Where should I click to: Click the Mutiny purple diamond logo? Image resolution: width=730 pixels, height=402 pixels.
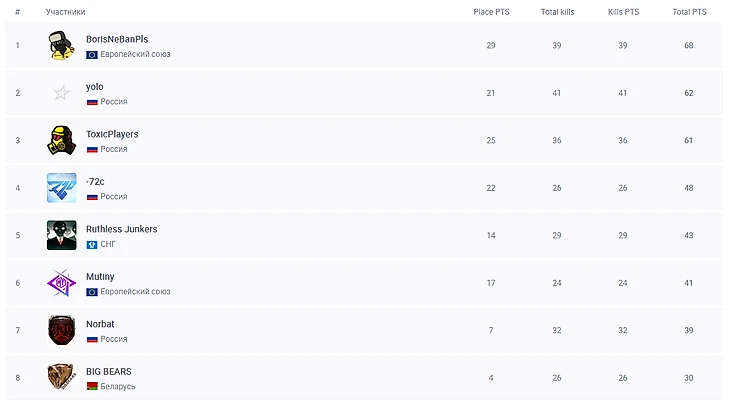61,283
